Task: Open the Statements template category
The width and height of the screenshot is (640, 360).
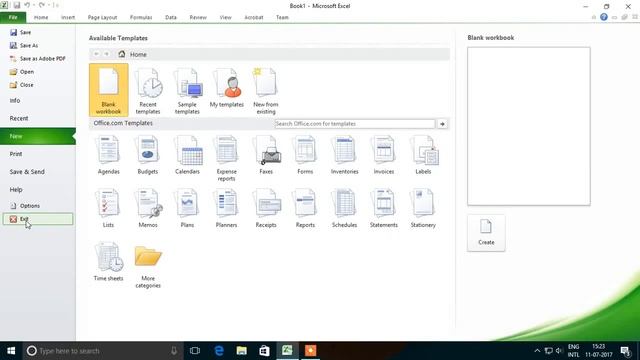Action: tap(384, 208)
